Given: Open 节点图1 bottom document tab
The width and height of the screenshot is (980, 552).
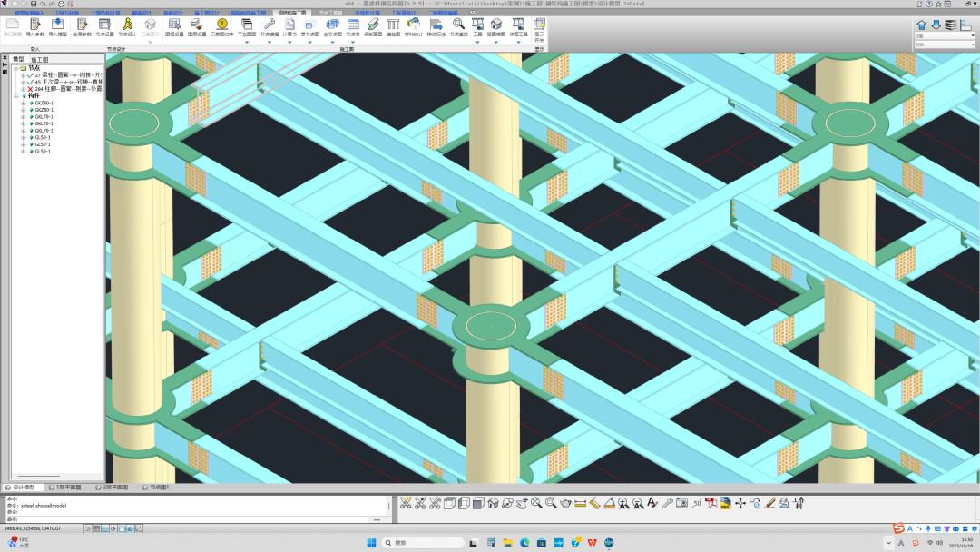Looking at the screenshot, I should [x=156, y=487].
